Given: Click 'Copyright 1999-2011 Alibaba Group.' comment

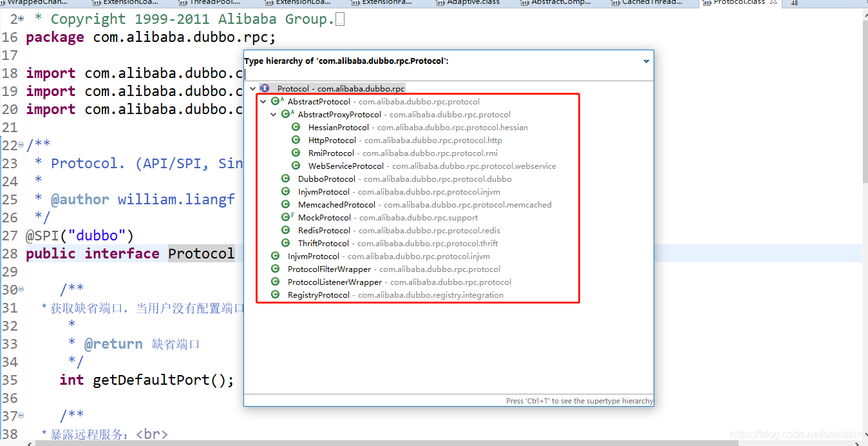Looking at the screenshot, I should click(193, 19).
